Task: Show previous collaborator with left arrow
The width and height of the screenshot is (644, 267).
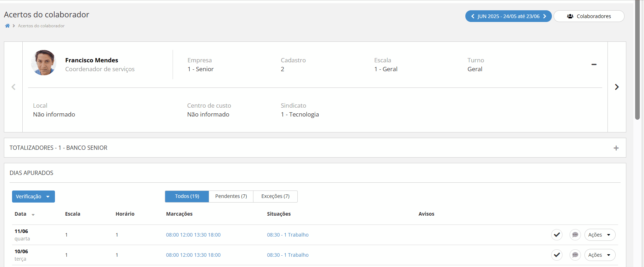Action: click(x=13, y=87)
